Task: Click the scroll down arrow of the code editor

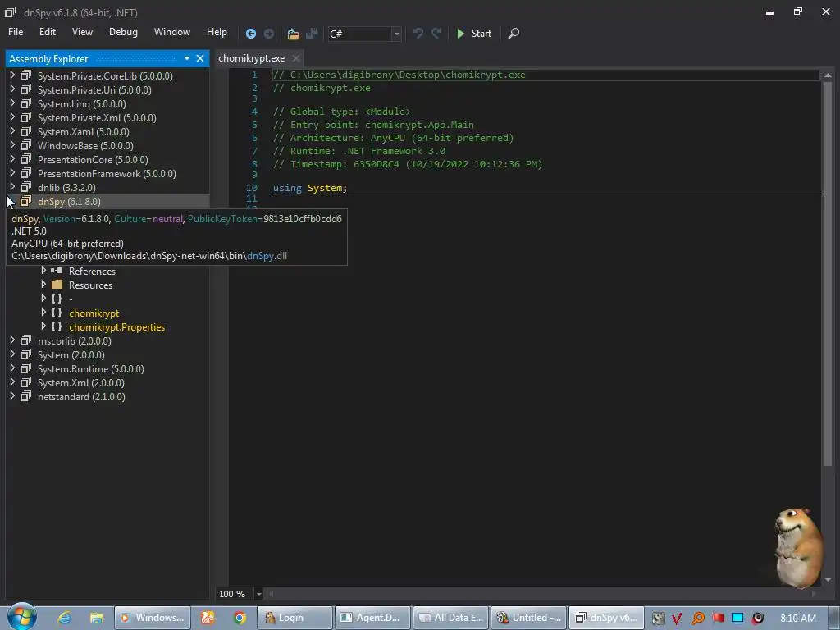Action: tap(828, 579)
